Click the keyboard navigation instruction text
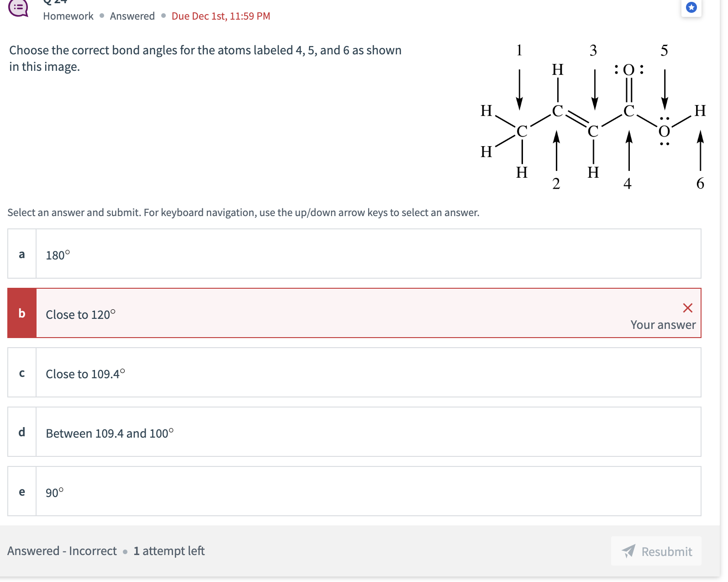The width and height of the screenshot is (728, 582). click(243, 212)
